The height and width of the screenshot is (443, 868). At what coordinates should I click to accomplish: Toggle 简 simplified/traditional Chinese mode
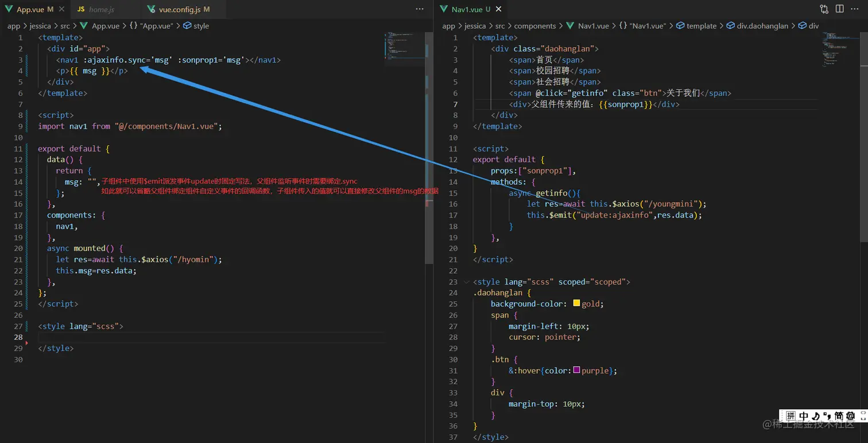click(840, 416)
